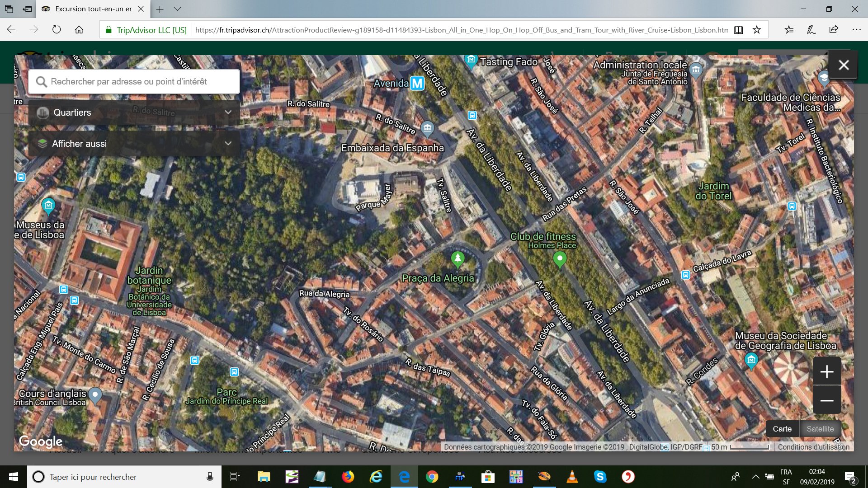Open Conditions d'utilisation link
The image size is (868, 488).
pos(814,447)
